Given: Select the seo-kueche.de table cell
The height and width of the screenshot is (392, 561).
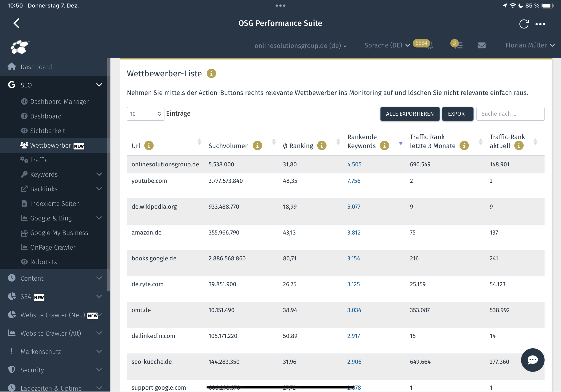Looking at the screenshot, I should click(x=152, y=362).
